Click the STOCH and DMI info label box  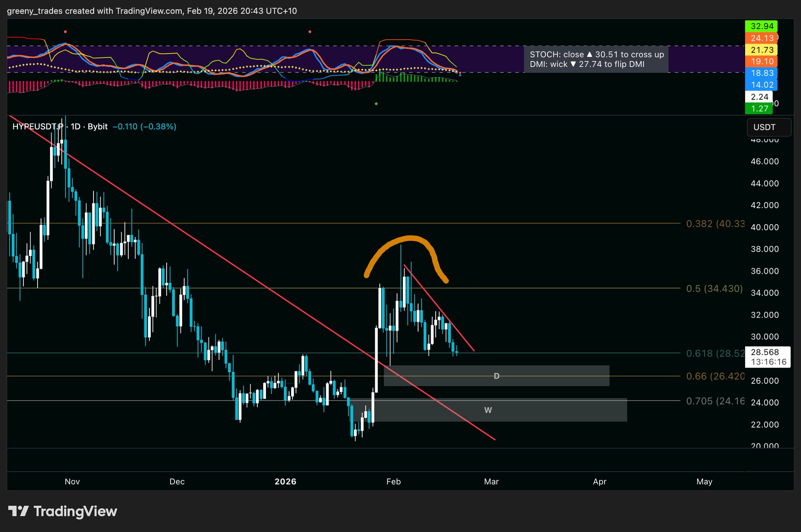point(596,59)
